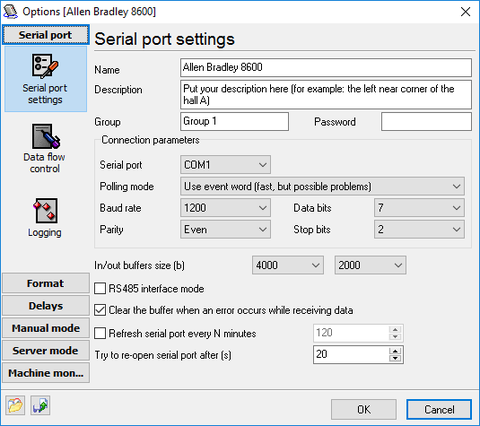Confirm settings with the OK button
The image size is (480, 426).
pos(364,409)
